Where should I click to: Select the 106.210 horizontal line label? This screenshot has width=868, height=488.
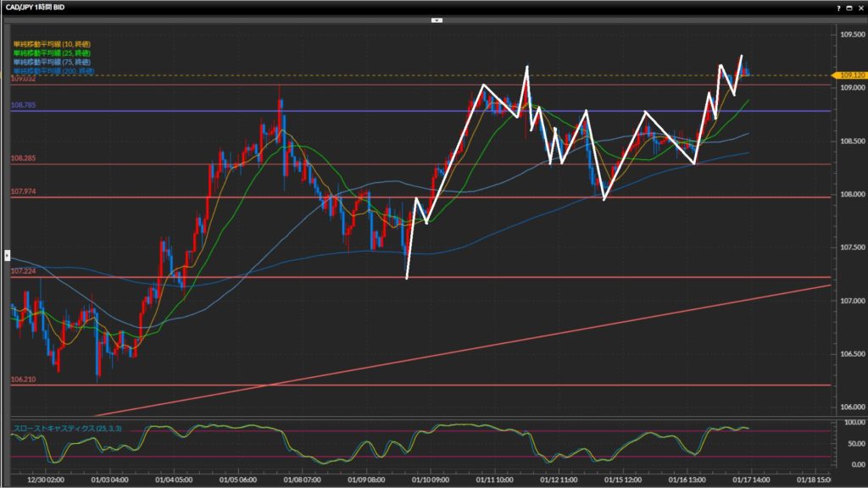click(22, 380)
